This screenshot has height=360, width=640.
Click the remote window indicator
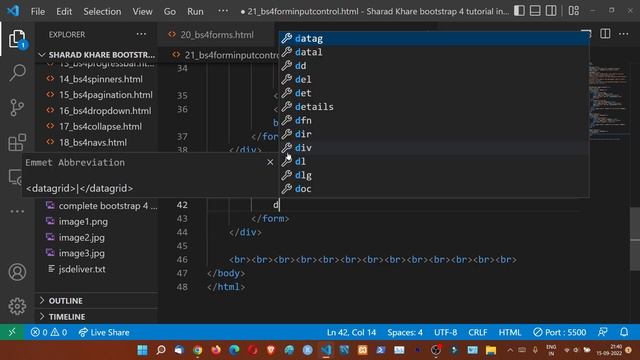12,332
